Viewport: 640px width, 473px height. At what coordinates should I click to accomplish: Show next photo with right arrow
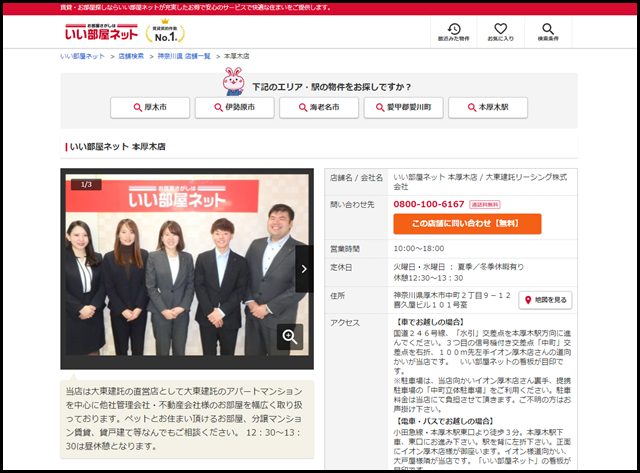coord(304,269)
